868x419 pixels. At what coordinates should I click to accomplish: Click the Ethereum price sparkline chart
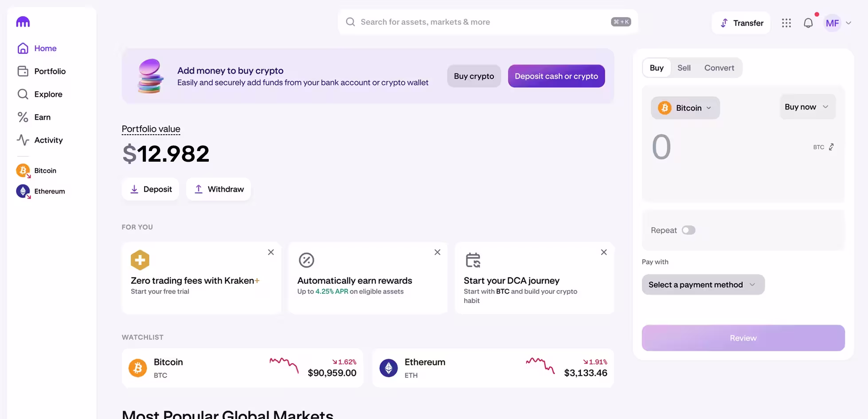tap(540, 365)
